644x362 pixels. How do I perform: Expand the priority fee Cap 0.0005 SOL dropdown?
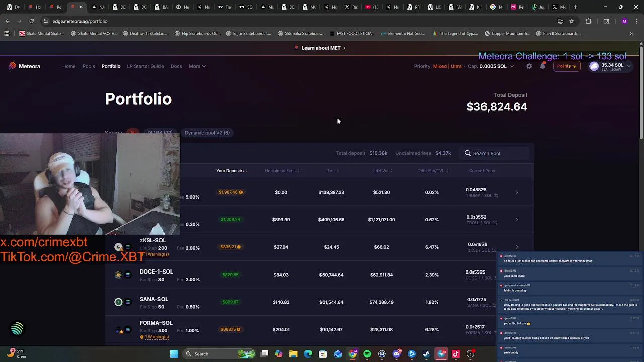pos(491,66)
